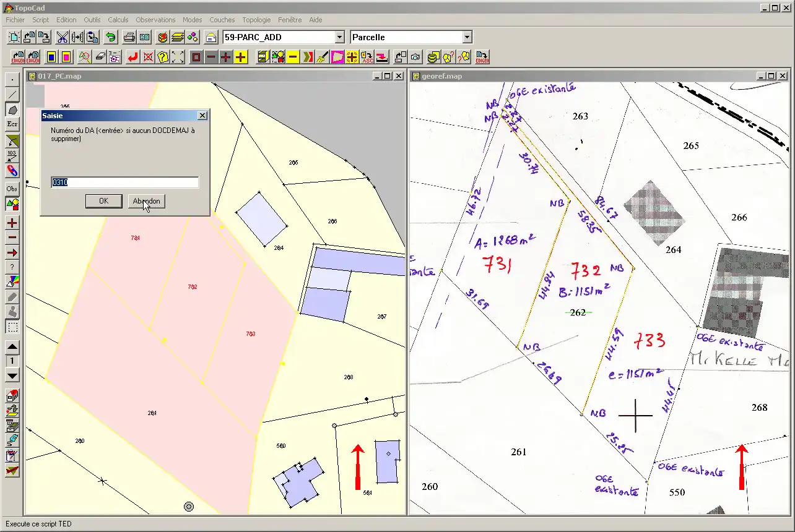The height and width of the screenshot is (532, 795).
Task: Open the Calculs menu
Action: pos(118,20)
